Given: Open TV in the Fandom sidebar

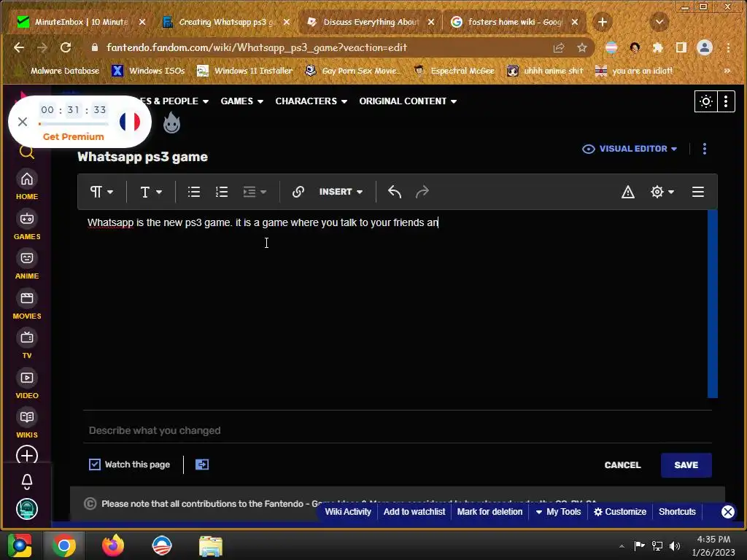Looking at the screenshot, I should tap(27, 344).
